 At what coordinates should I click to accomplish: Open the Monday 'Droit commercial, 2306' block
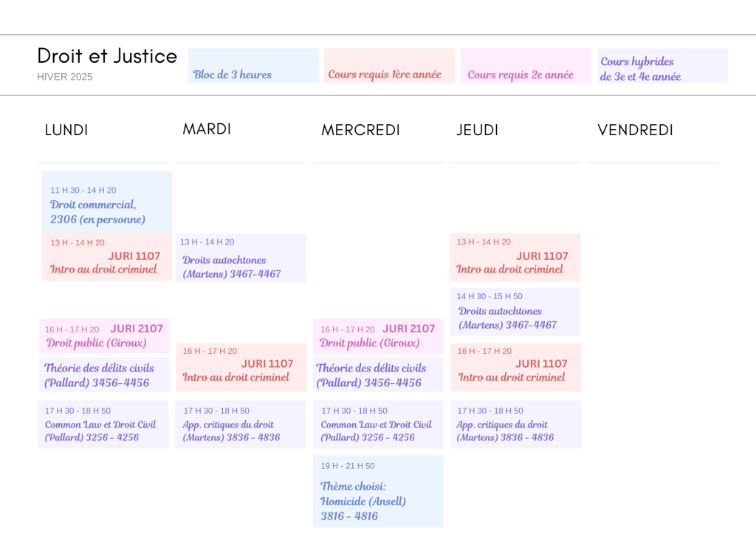106,202
